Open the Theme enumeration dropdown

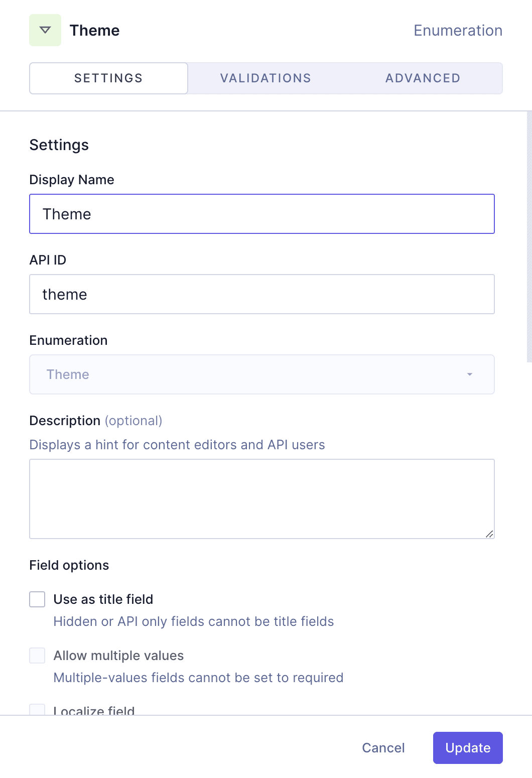point(262,374)
